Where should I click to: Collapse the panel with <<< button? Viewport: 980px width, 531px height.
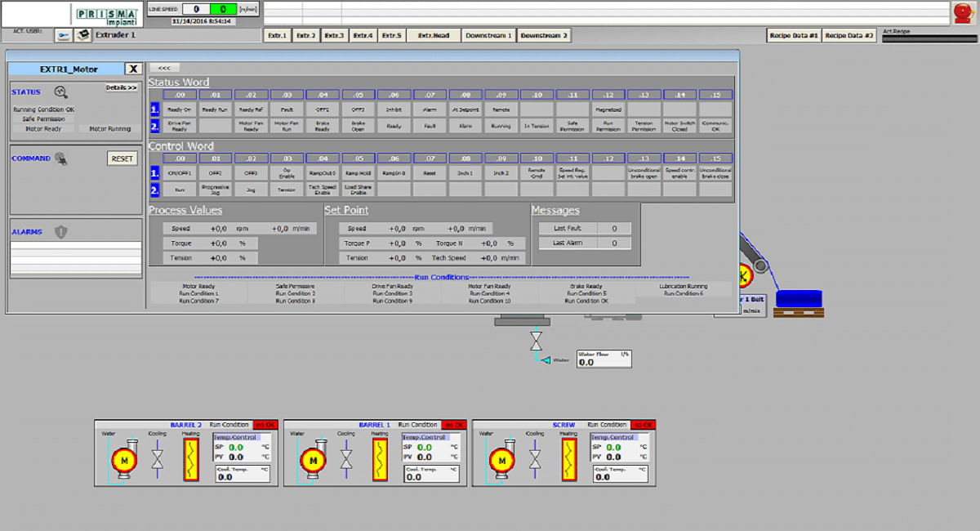[x=163, y=68]
